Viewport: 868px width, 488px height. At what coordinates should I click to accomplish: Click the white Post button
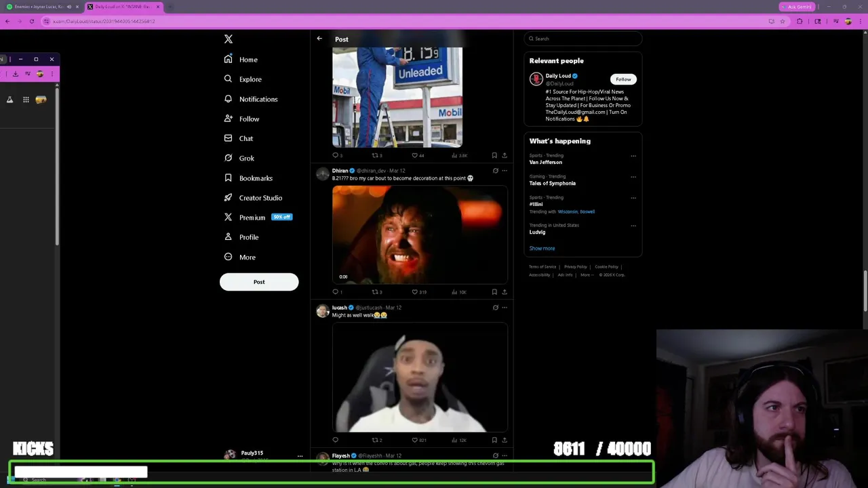(x=259, y=282)
